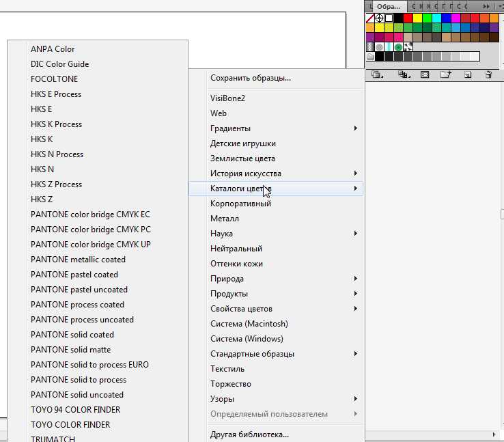
Task: Open PANTONE metallic coated catalog
Action: [x=98, y=260]
